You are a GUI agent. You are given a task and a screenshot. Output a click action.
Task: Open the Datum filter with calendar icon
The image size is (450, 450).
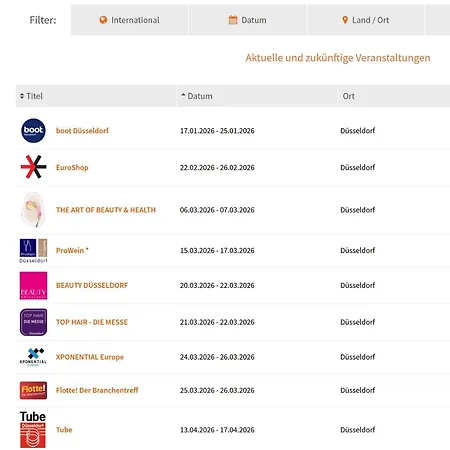pos(247,20)
